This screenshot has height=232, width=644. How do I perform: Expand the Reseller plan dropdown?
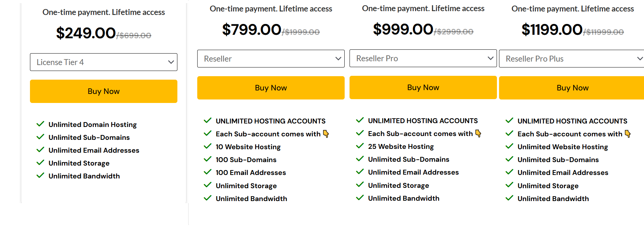click(x=271, y=59)
